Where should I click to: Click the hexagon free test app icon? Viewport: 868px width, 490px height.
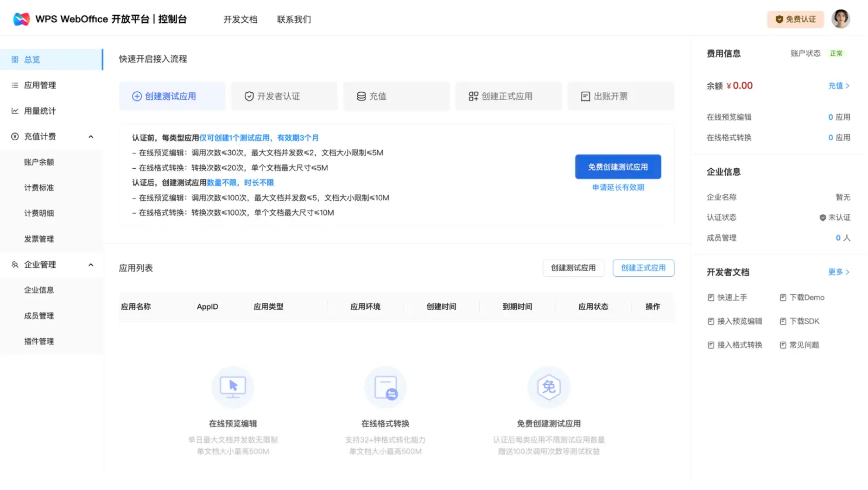[x=548, y=387]
